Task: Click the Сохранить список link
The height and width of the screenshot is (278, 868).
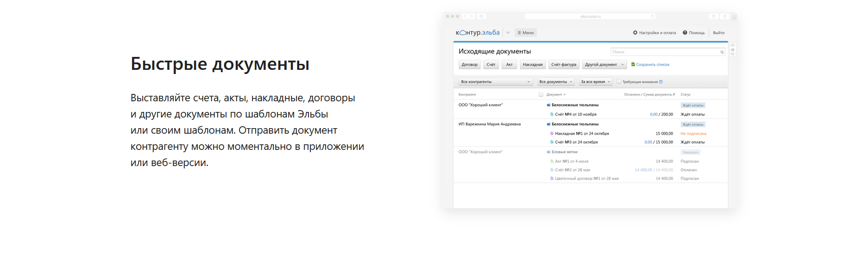Action: tap(653, 65)
